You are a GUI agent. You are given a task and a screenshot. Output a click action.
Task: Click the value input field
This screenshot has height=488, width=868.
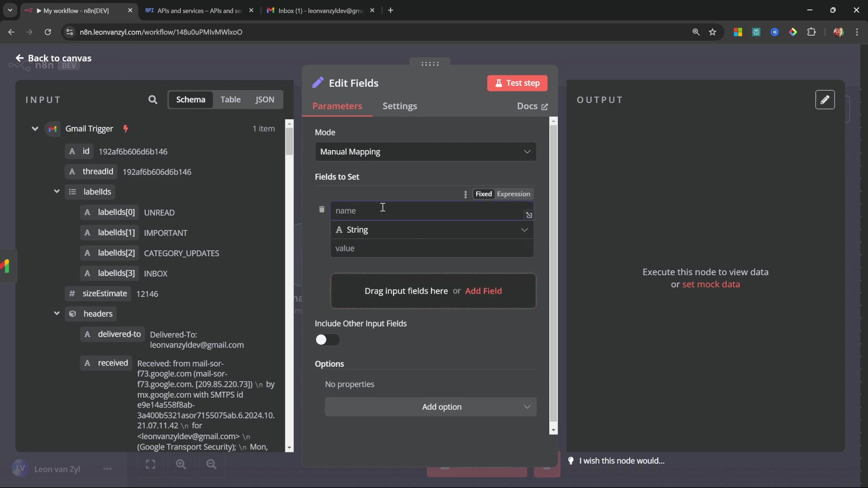(432, 249)
